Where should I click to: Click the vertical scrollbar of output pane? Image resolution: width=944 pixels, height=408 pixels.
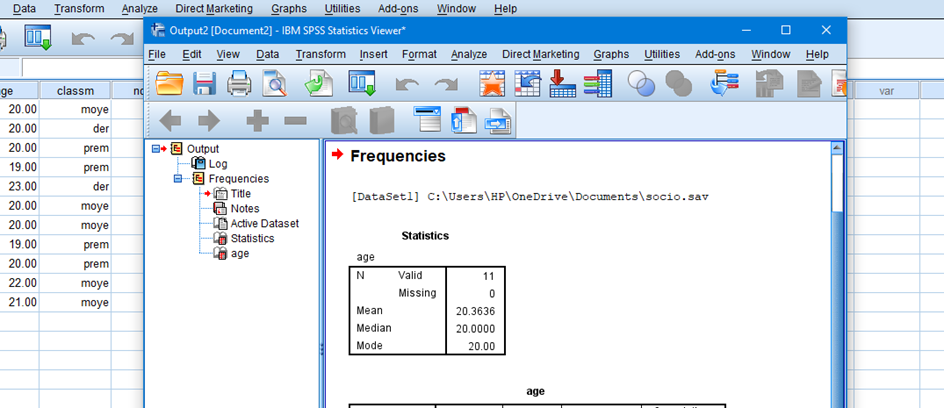[837, 300]
